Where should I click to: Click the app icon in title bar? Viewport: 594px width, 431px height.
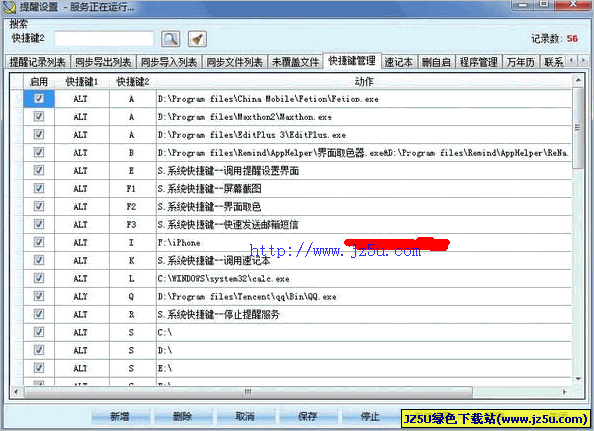click(8, 6)
